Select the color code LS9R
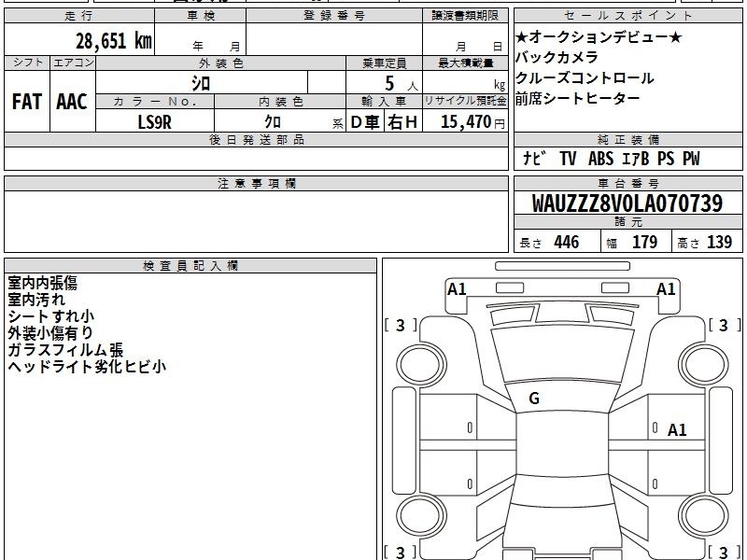This screenshot has width=747, height=560. click(154, 122)
